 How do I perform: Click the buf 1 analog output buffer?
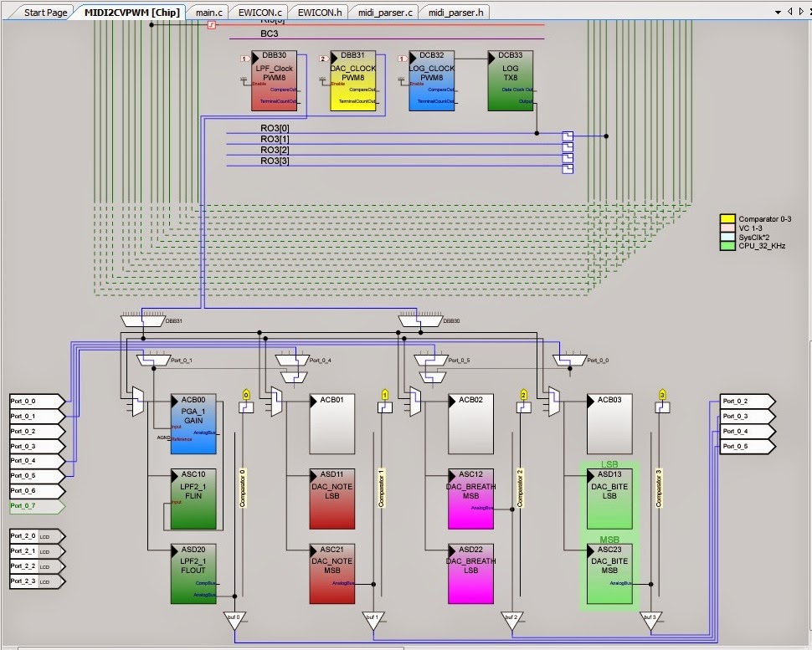click(373, 620)
